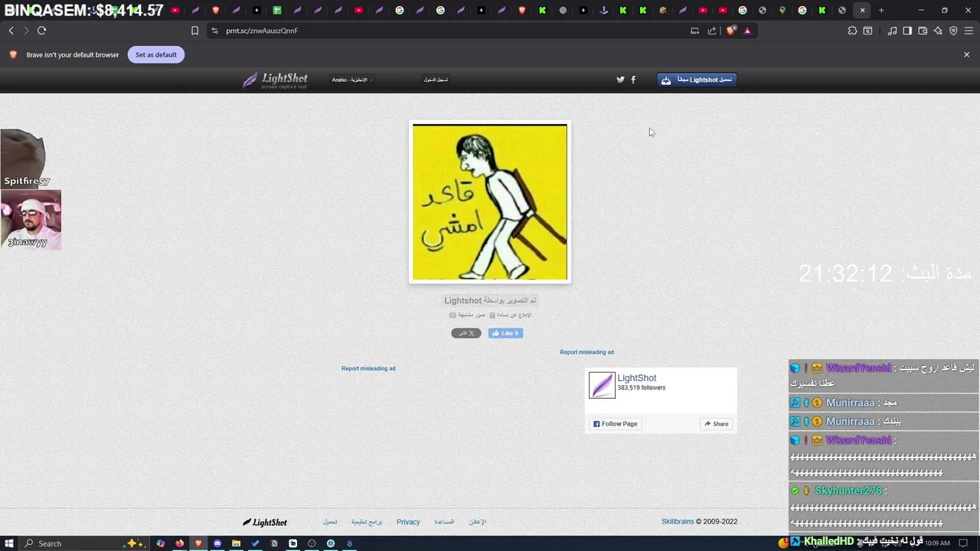Click Share in Facebook widget
Image resolution: width=980 pixels, height=551 pixels.
coord(717,424)
